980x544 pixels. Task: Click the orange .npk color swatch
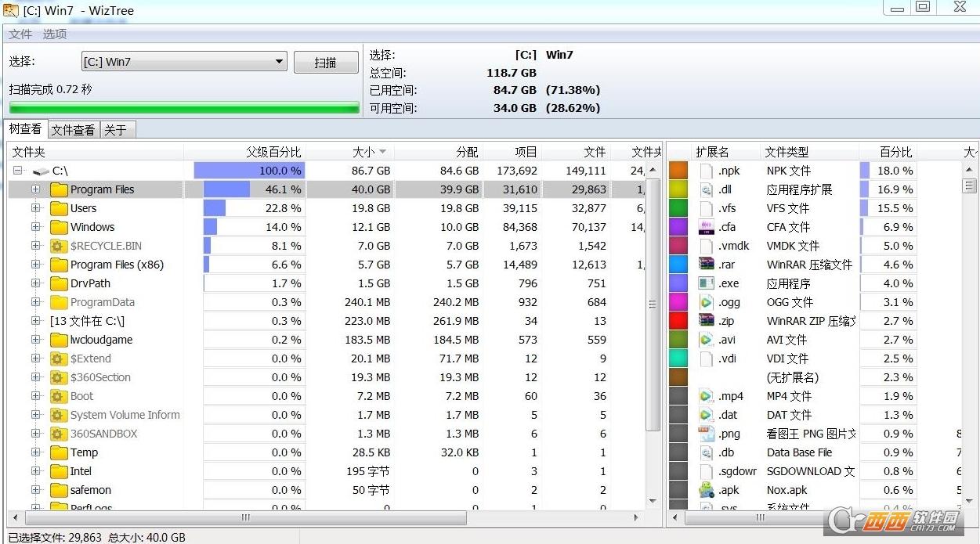point(678,171)
